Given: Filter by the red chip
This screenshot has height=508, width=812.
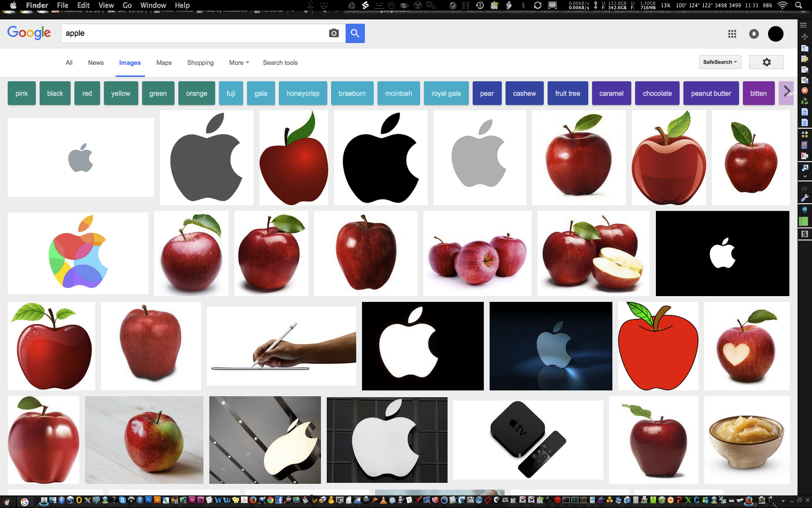Looking at the screenshot, I should coord(87,93).
